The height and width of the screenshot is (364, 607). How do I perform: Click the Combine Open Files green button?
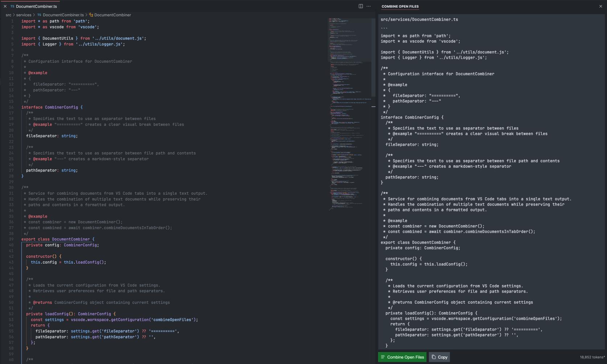[x=402, y=357]
